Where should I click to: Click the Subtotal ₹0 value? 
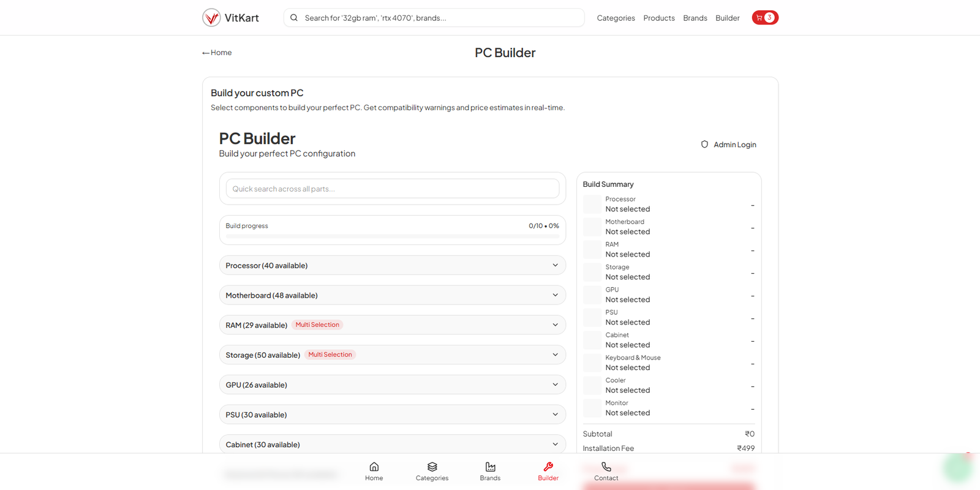tap(750, 434)
